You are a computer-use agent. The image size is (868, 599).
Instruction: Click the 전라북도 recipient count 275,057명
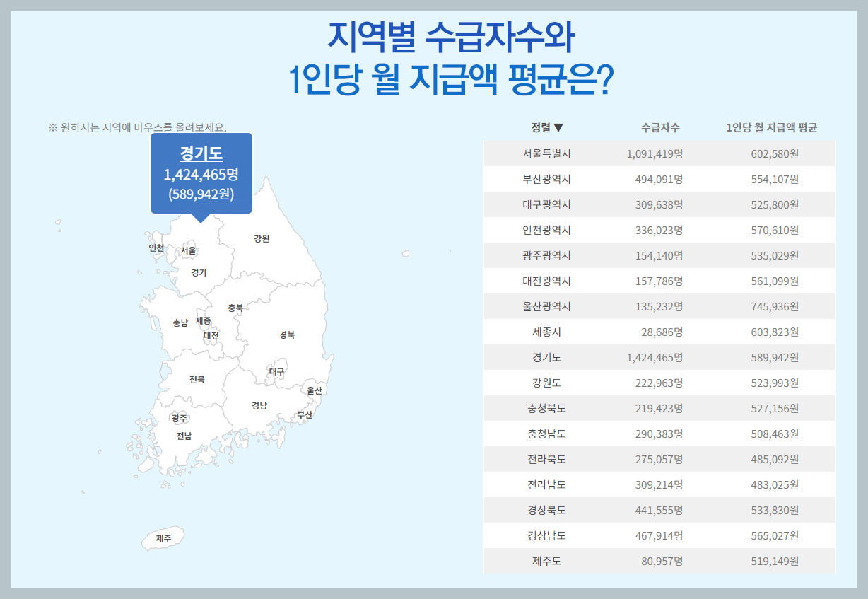pyautogui.click(x=658, y=459)
